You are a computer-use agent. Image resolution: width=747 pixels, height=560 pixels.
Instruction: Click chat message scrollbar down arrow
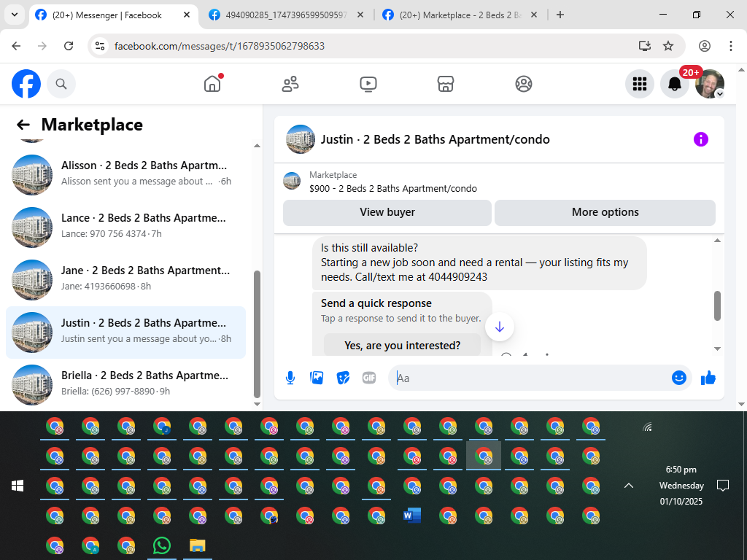717,349
